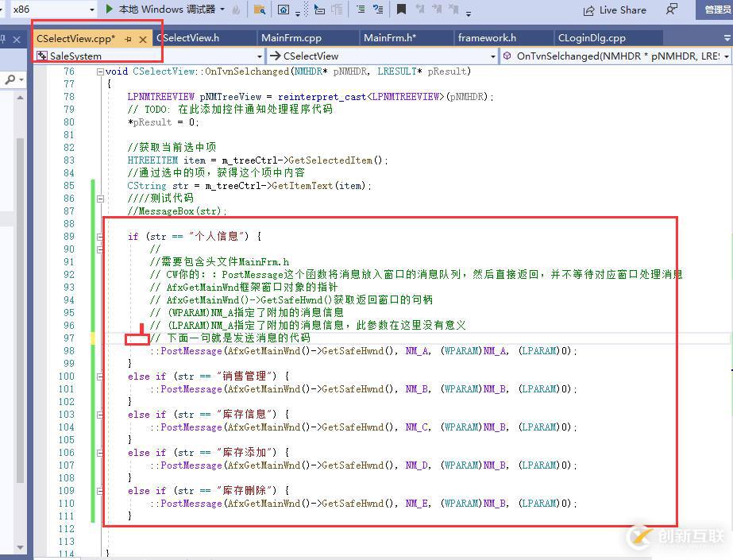The height and width of the screenshot is (560, 733).
Task: Click LRESULT* in the function signature
Action: 399,71
